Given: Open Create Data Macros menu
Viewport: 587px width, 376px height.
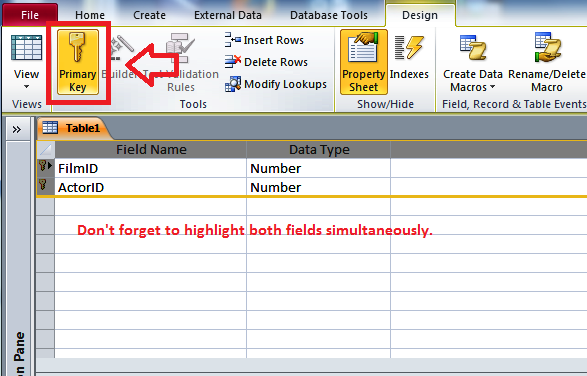Looking at the screenshot, I should tap(473, 62).
